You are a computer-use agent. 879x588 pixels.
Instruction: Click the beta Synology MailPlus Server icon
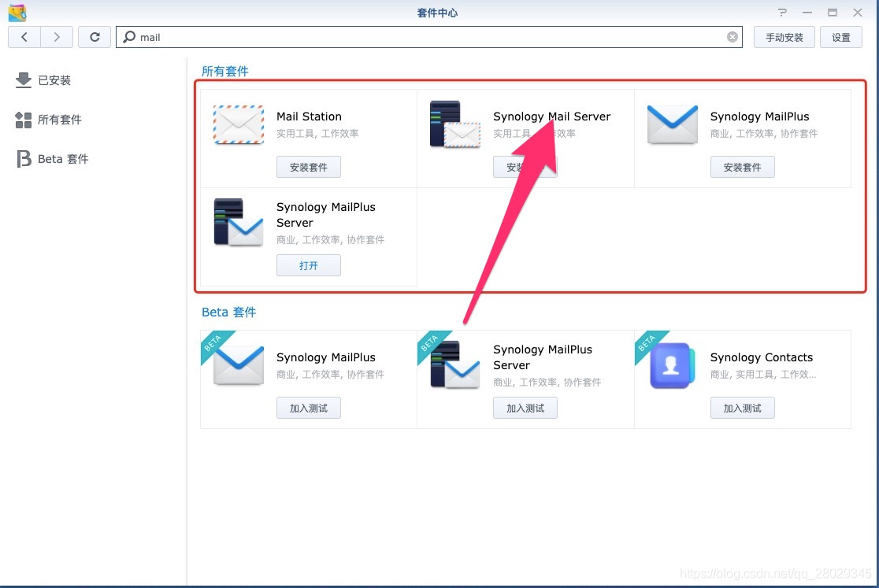[454, 365]
